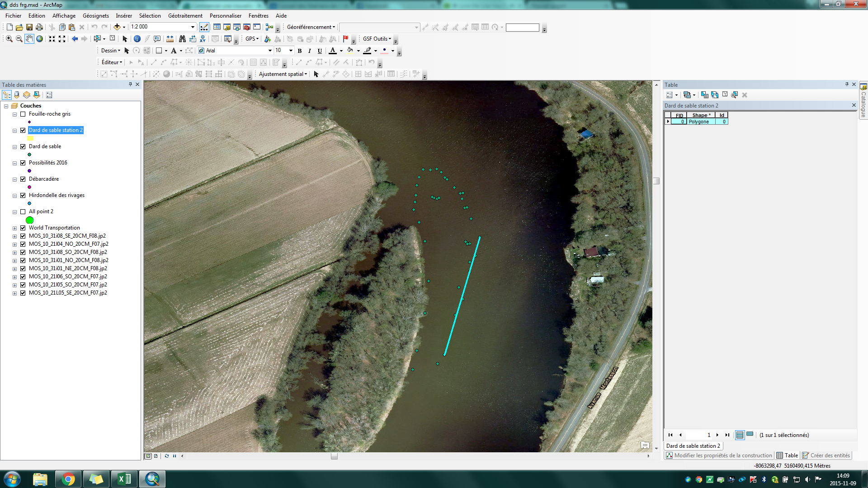Viewport: 868px width, 488px height.
Task: Click the Add Data button
Action: (117, 27)
